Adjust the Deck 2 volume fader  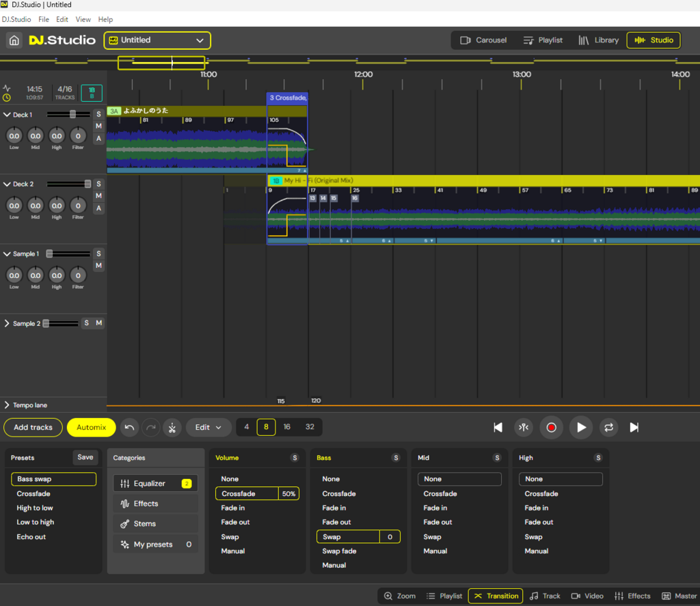point(87,184)
